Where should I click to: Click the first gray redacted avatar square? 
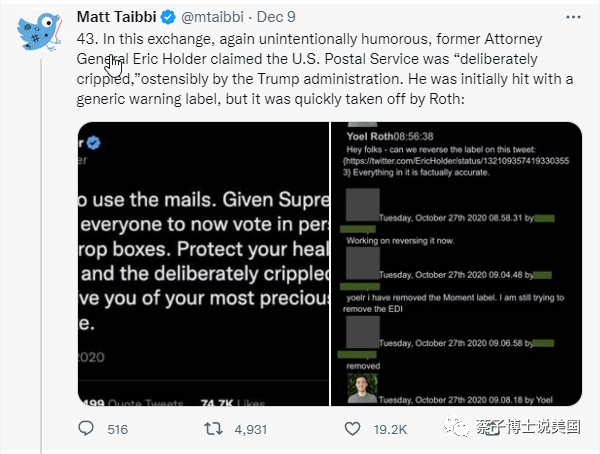pos(361,205)
